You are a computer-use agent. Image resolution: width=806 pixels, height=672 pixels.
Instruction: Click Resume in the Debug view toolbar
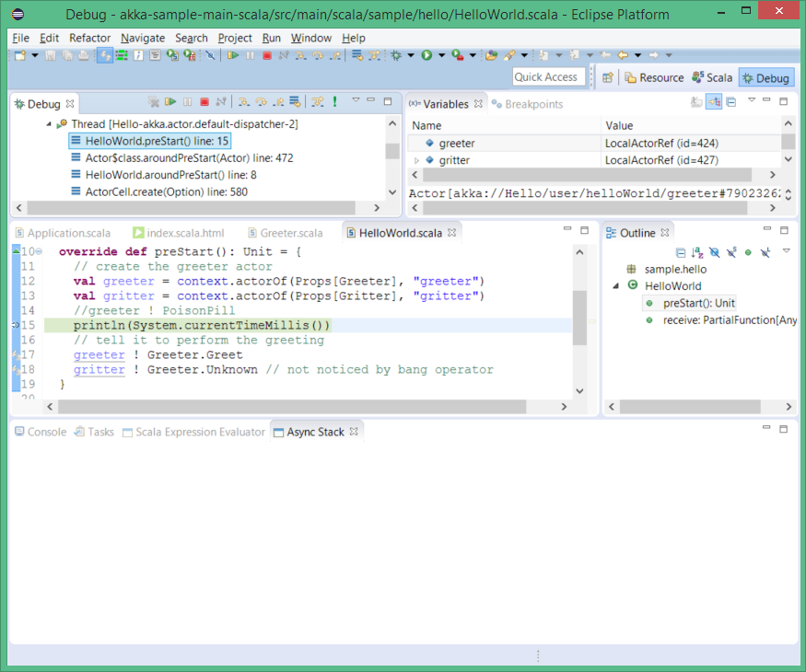tap(170, 102)
